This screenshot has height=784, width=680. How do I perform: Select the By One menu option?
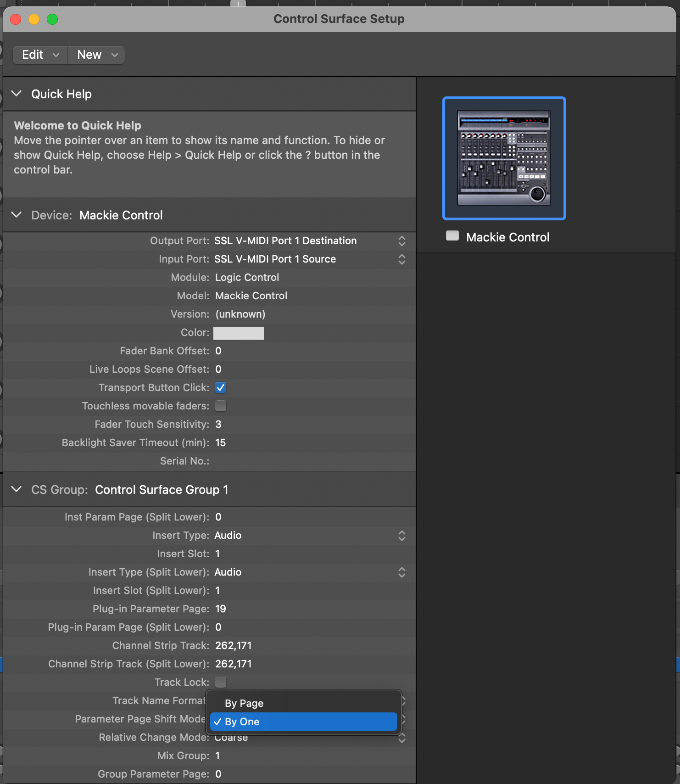(303, 722)
